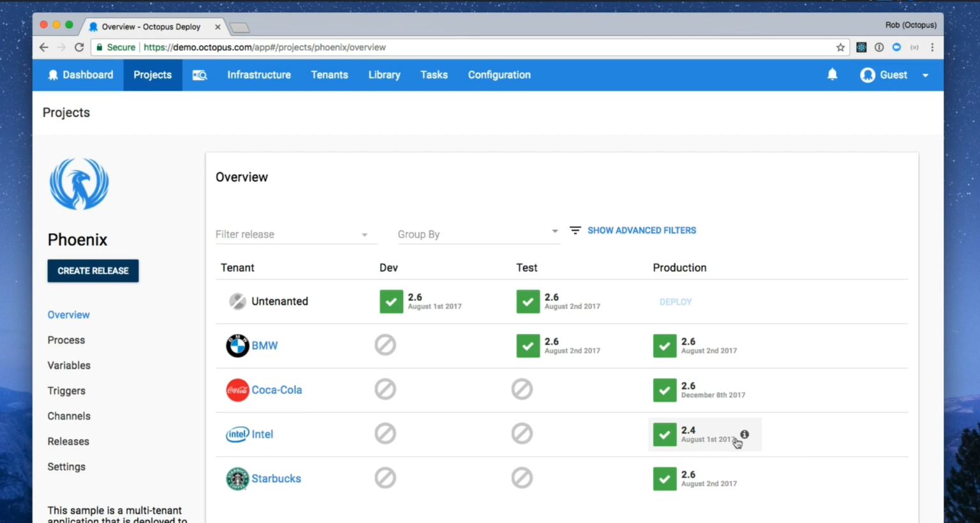Expand the Guest account menu arrow
Viewport: 980px width, 523px height.
(x=925, y=75)
